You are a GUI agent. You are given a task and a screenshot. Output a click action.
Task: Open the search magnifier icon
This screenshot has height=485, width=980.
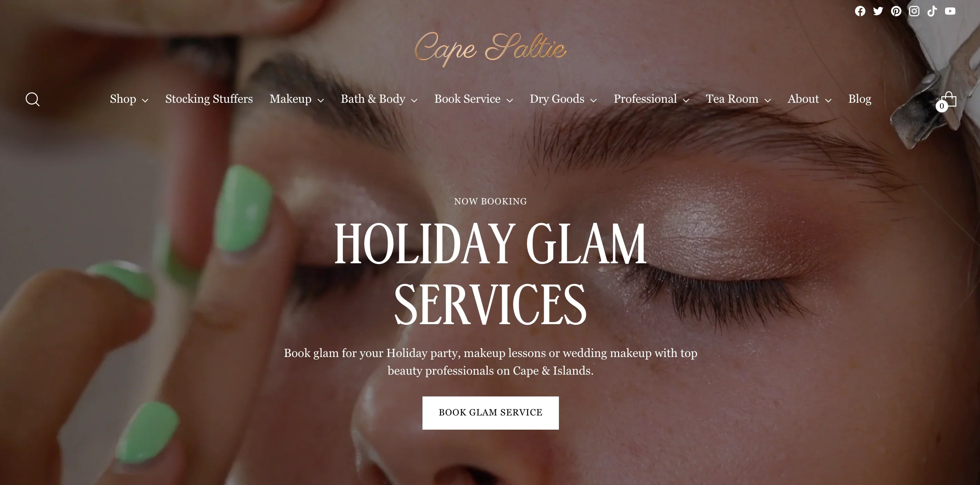coord(33,100)
